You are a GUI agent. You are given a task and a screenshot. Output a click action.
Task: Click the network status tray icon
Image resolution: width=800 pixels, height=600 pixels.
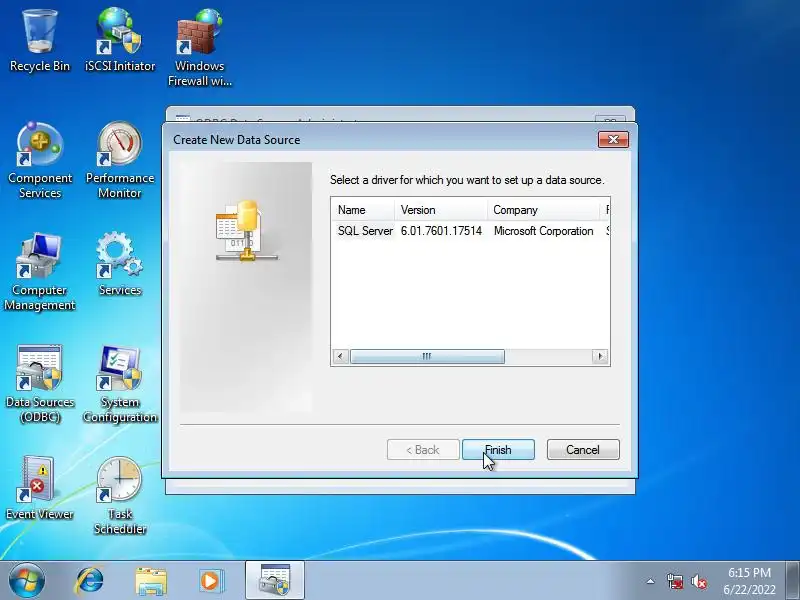[674, 581]
